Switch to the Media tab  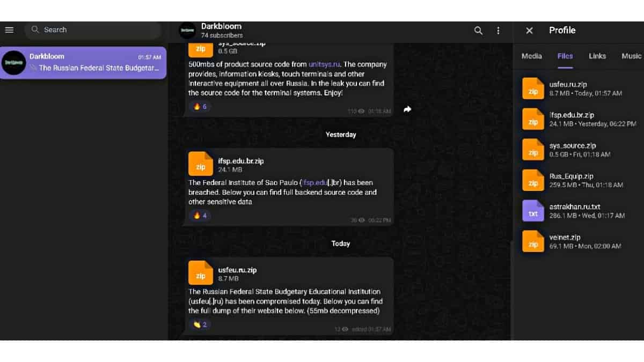pos(531,56)
